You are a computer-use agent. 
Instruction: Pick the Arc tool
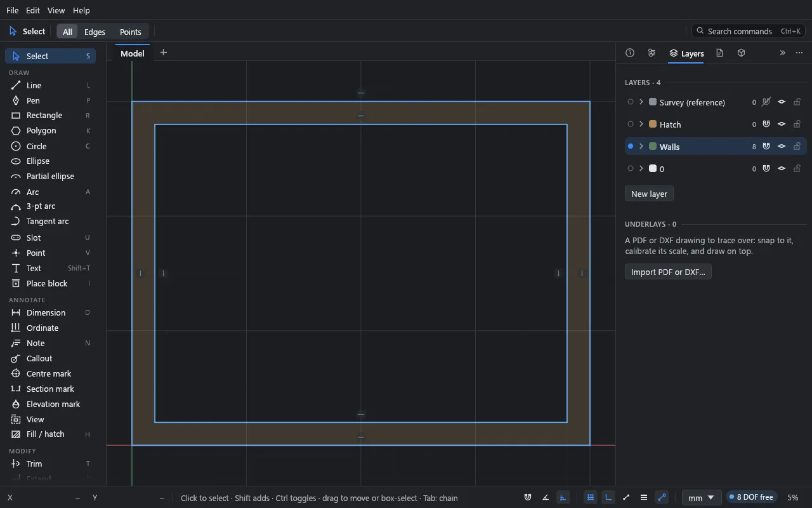(51, 192)
